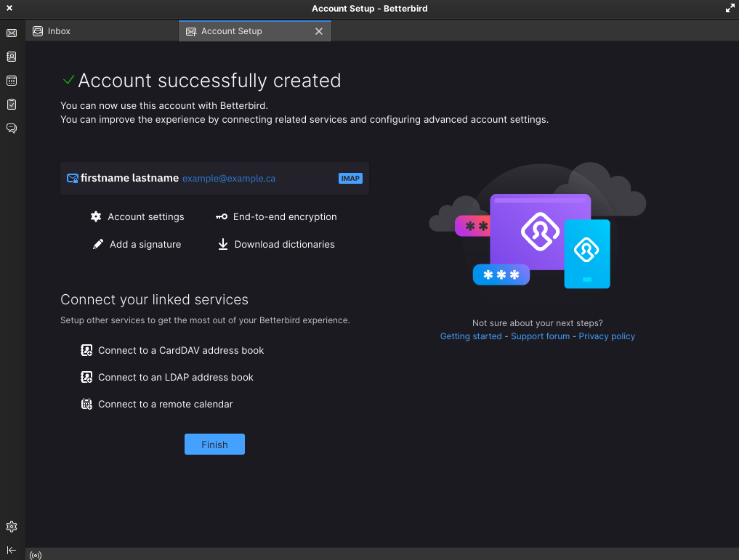Choose Add a signature

click(137, 244)
